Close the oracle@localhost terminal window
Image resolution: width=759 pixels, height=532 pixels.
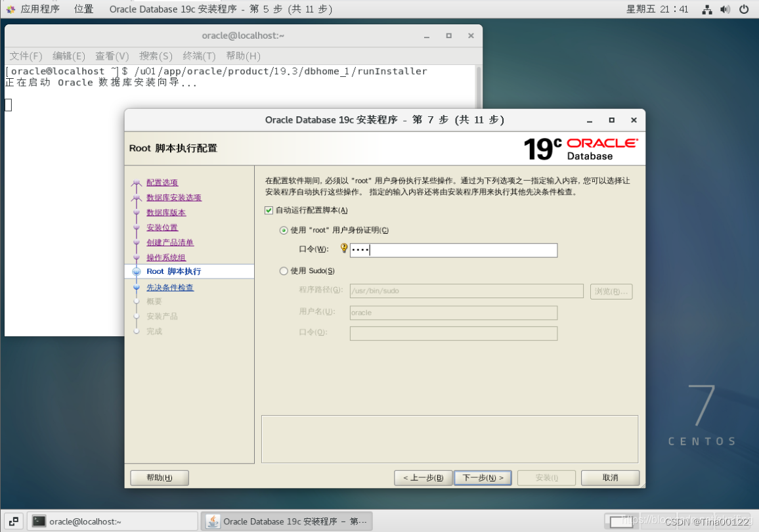(471, 36)
